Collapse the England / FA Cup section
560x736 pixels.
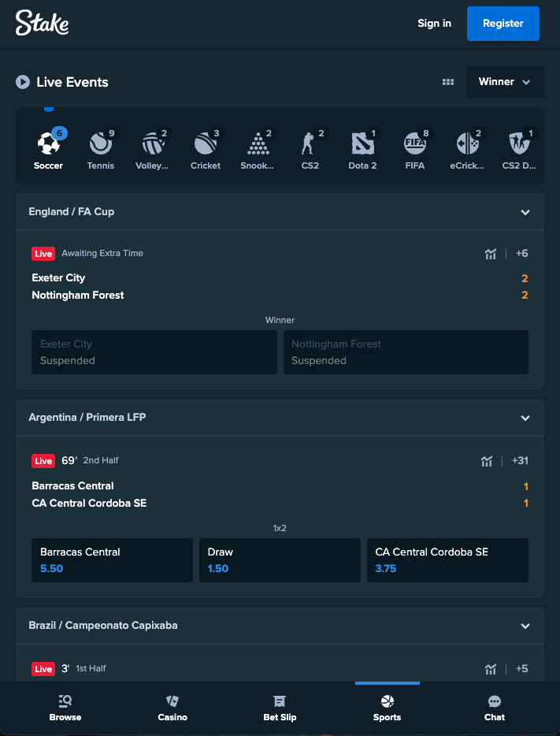click(x=525, y=212)
